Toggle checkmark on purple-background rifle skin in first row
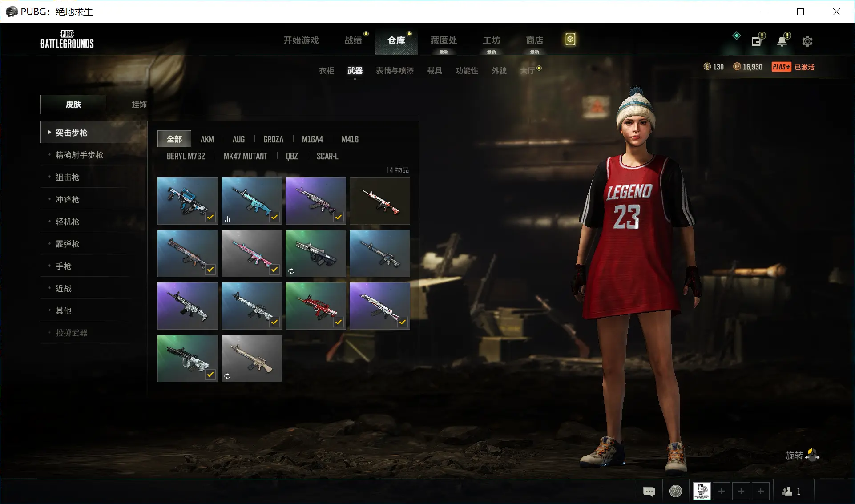The width and height of the screenshot is (855, 504). (339, 217)
